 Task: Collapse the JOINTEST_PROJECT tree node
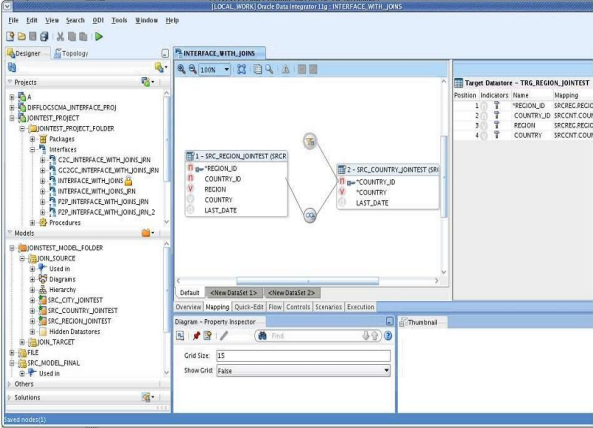[x=12, y=118]
